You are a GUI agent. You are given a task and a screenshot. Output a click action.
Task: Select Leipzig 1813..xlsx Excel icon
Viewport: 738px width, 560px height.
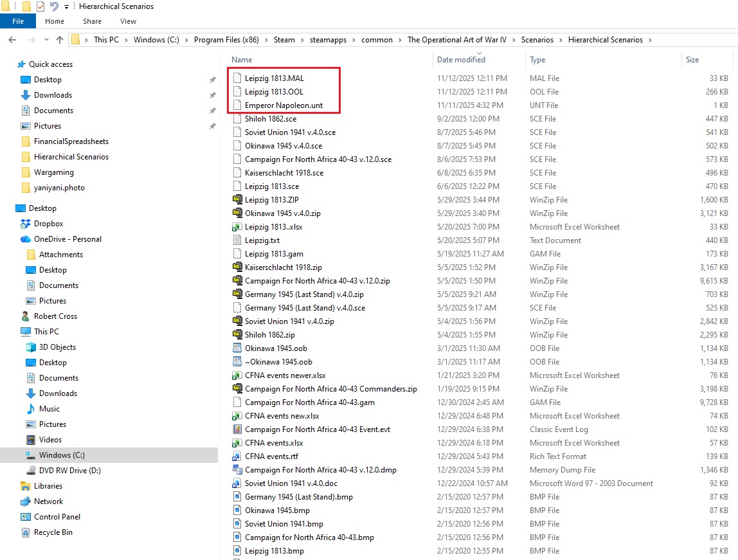point(237,227)
